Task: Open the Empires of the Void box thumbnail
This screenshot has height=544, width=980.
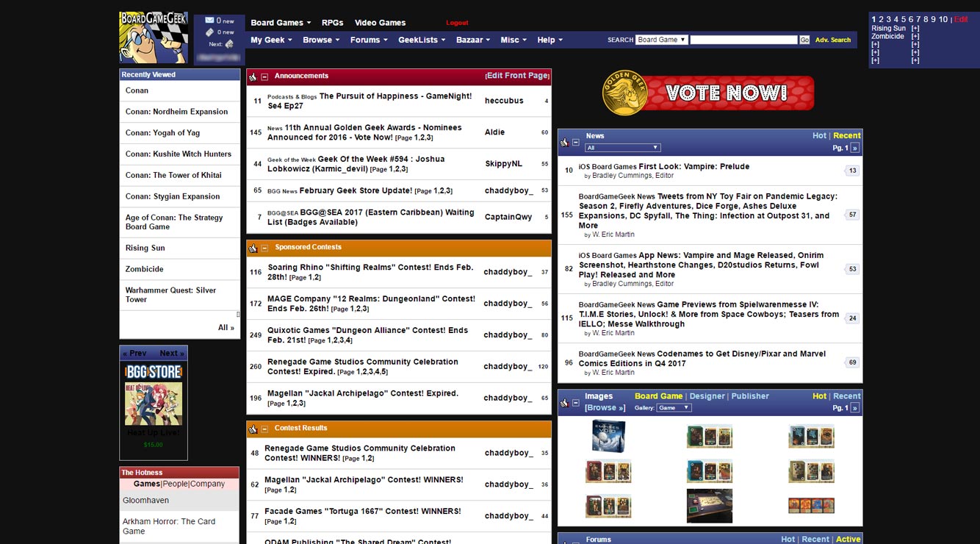Action: [608, 436]
